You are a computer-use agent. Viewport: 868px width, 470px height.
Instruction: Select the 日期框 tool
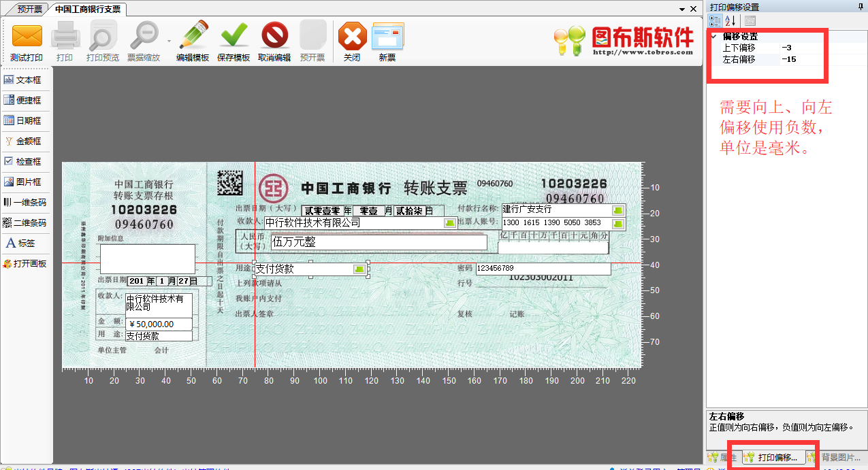27,120
